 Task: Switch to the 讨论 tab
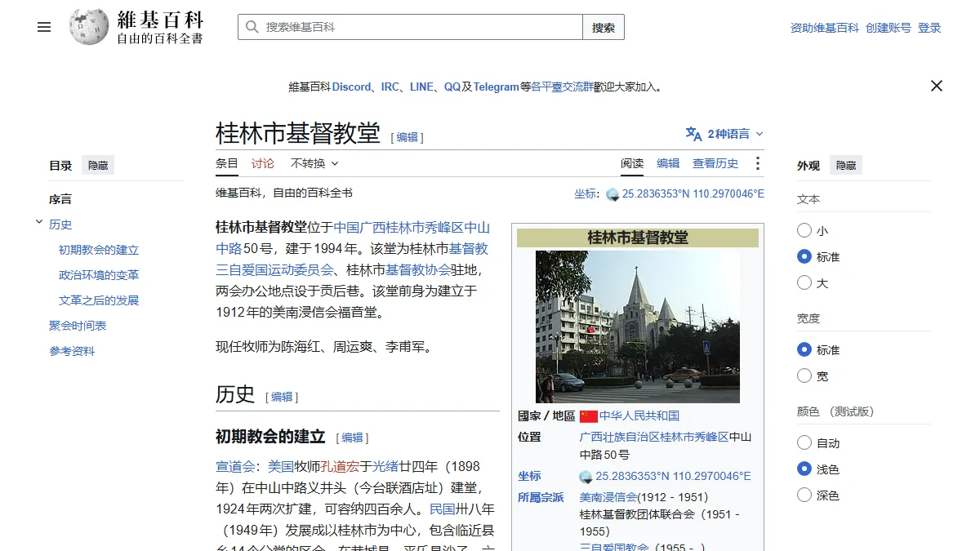[x=263, y=163]
